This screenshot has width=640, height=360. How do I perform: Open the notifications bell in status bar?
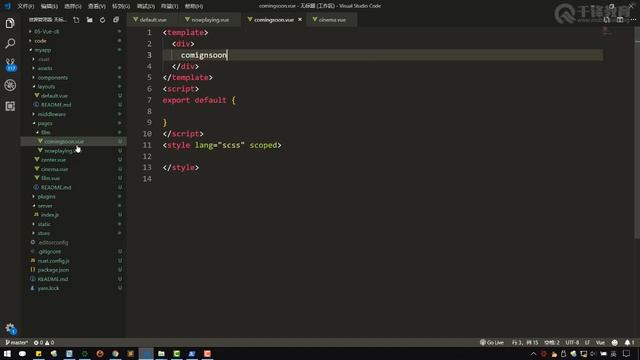629,342
